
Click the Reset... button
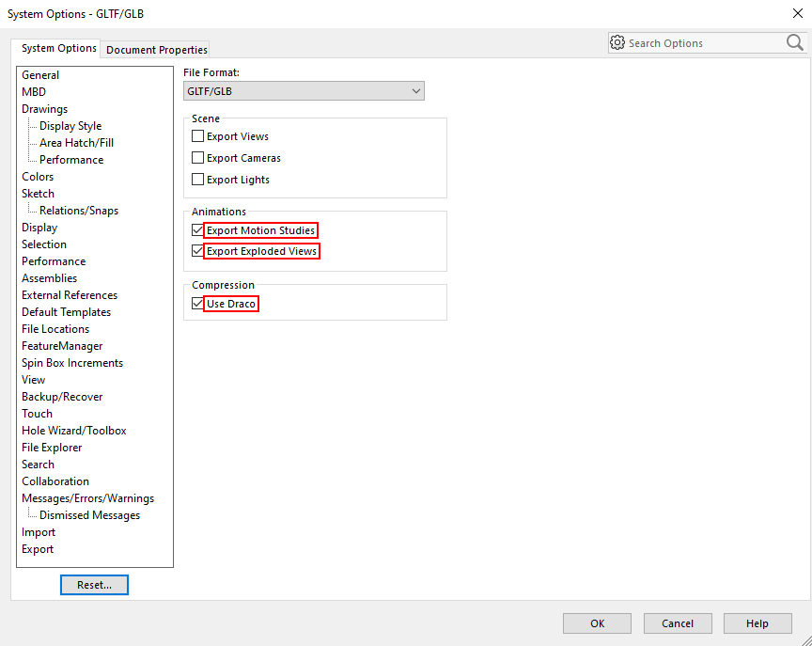(94, 585)
